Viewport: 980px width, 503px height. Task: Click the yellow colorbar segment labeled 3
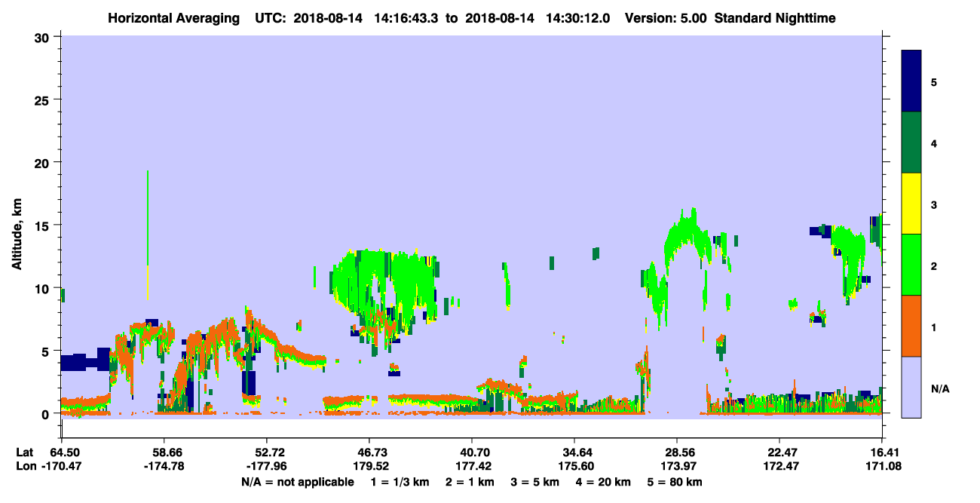[911, 204]
